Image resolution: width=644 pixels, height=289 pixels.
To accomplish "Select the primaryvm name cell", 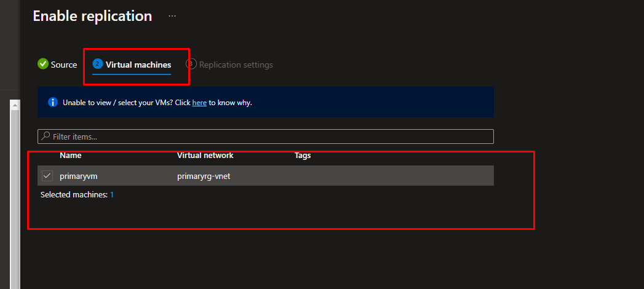I will 79,176.
